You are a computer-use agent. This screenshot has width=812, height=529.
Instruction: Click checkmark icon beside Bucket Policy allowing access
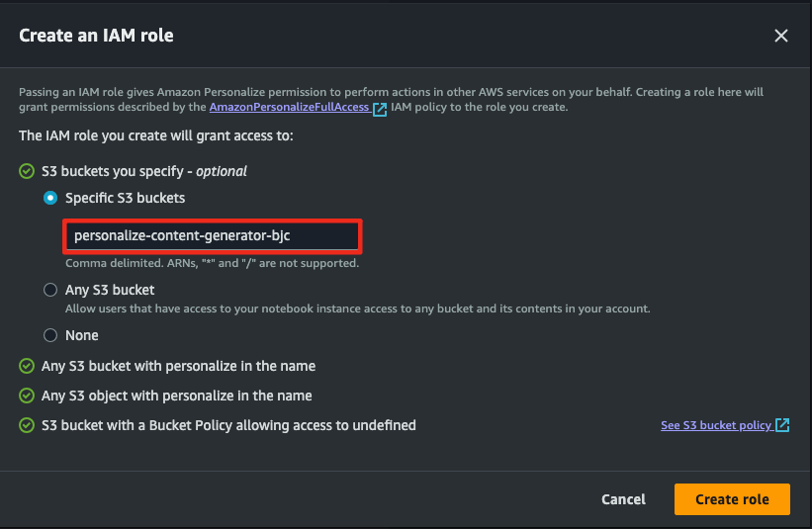(x=27, y=425)
